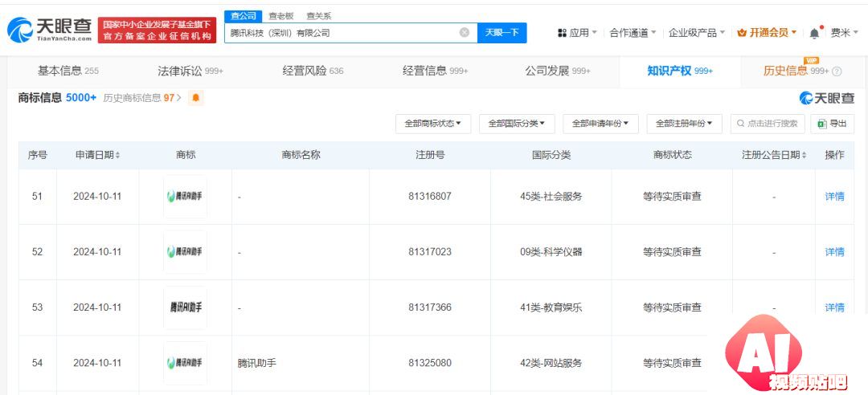Screen dimensions: 868x395
Task: Switch to the 基本信息 tab
Action: (68, 71)
